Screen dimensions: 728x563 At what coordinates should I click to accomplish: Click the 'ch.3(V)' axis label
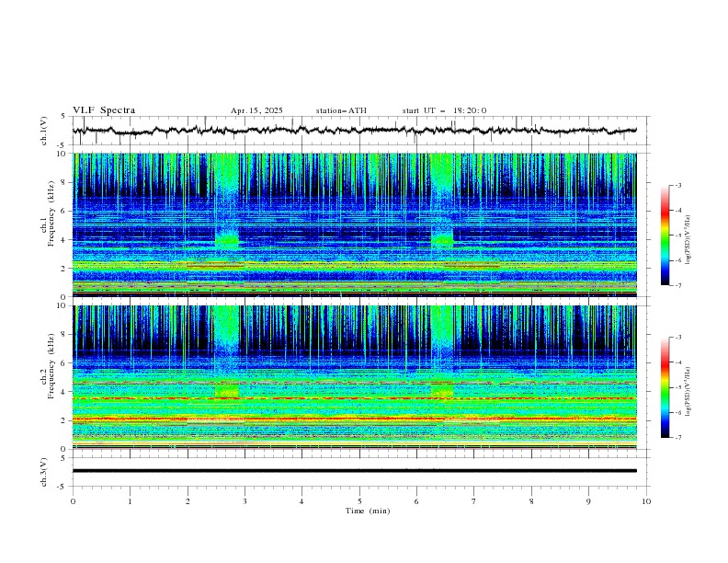point(43,472)
